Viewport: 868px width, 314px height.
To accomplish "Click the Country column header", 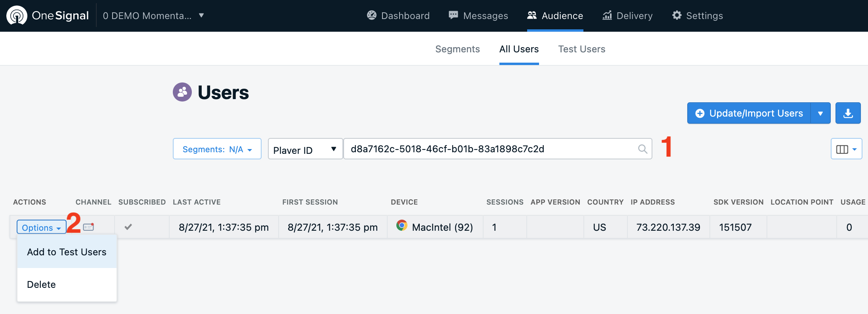I will (605, 202).
